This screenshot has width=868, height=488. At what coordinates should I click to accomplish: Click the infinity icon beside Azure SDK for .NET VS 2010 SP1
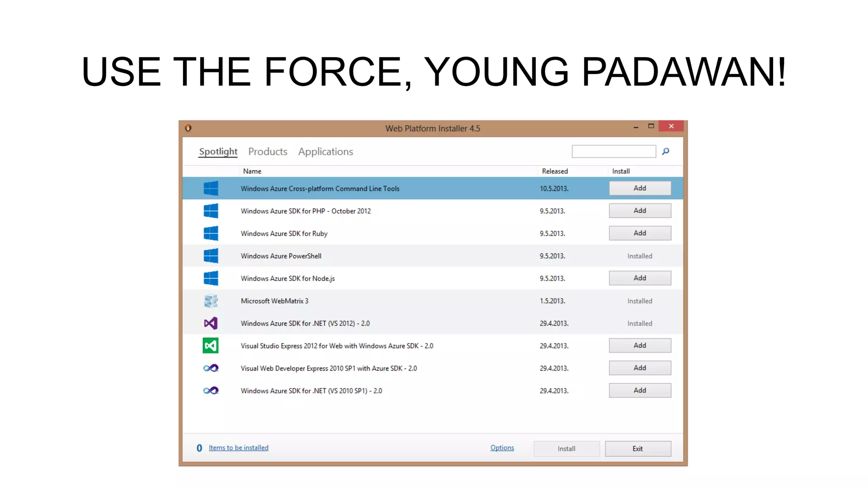point(211,391)
